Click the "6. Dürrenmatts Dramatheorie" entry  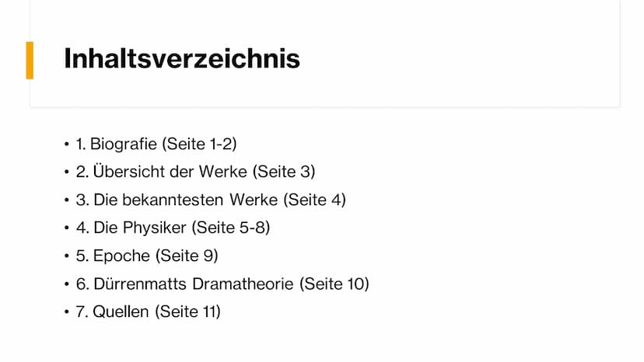pos(186,284)
